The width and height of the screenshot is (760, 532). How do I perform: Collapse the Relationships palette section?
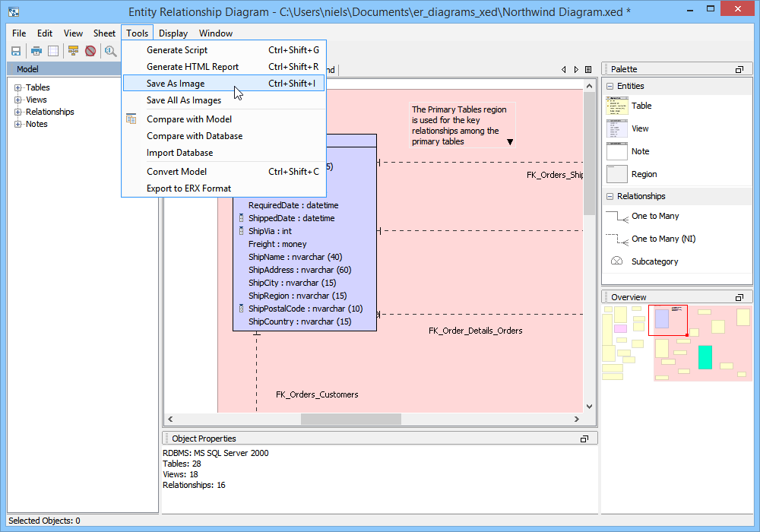click(610, 197)
